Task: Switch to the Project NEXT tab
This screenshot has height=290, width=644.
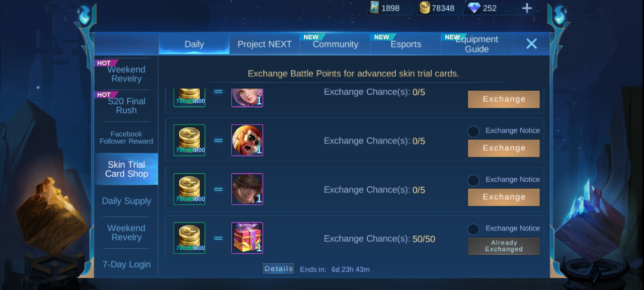Action: click(x=265, y=44)
